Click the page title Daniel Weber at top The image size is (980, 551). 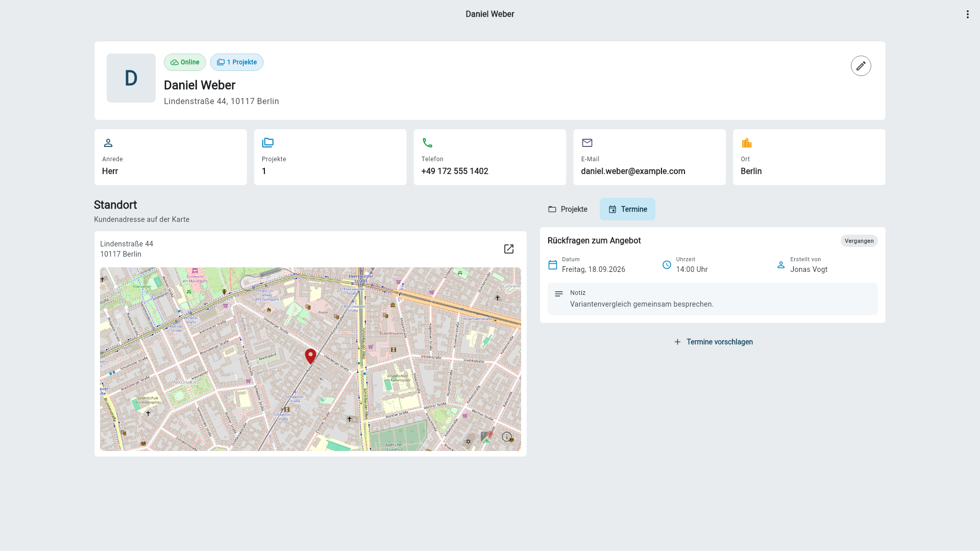click(489, 14)
